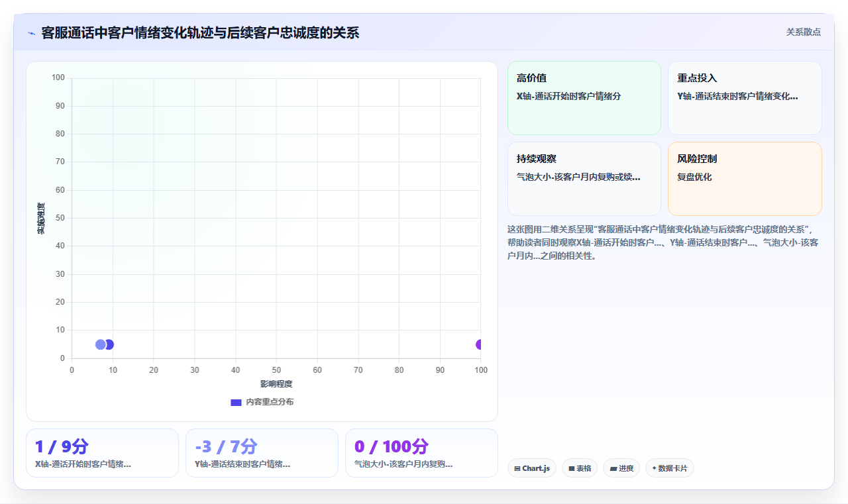Click the -3 / 7分 stat card

262,453
